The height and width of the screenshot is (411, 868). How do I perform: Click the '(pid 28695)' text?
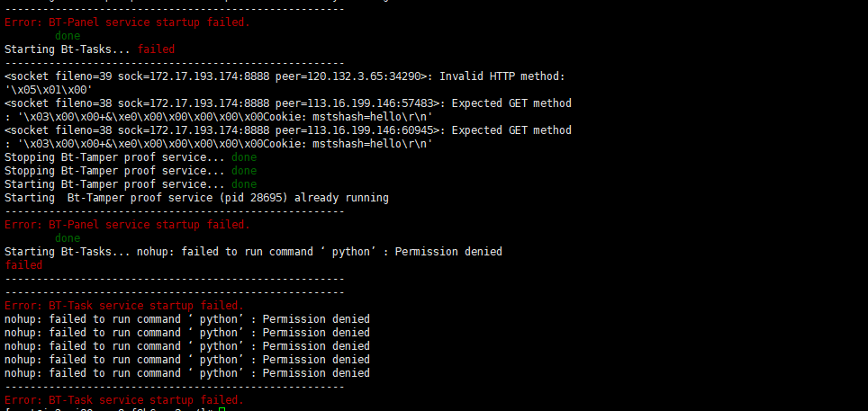[254, 198]
